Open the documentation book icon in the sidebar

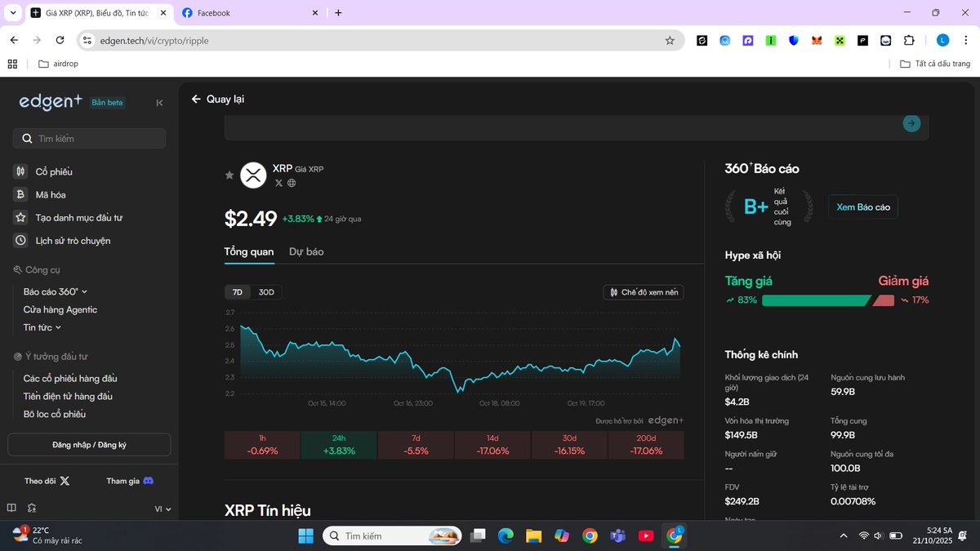[x=11, y=508]
